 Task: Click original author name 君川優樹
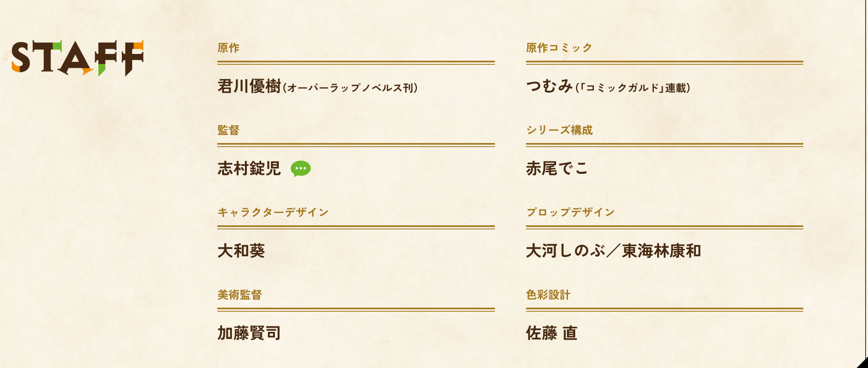tap(249, 86)
